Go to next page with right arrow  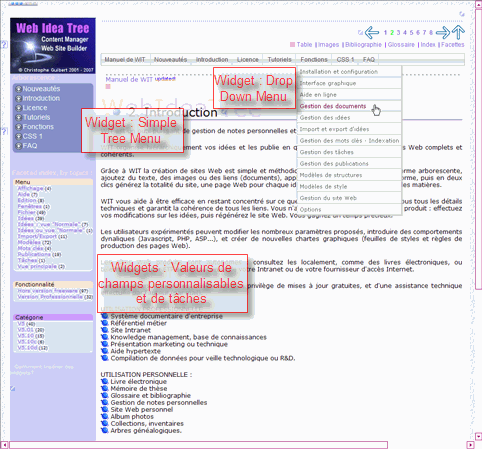[x=443, y=32]
